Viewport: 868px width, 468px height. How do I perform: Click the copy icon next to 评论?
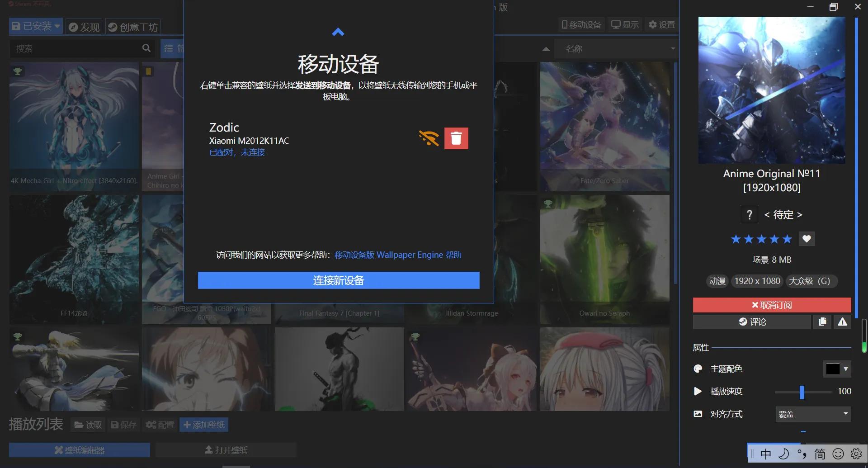click(822, 321)
